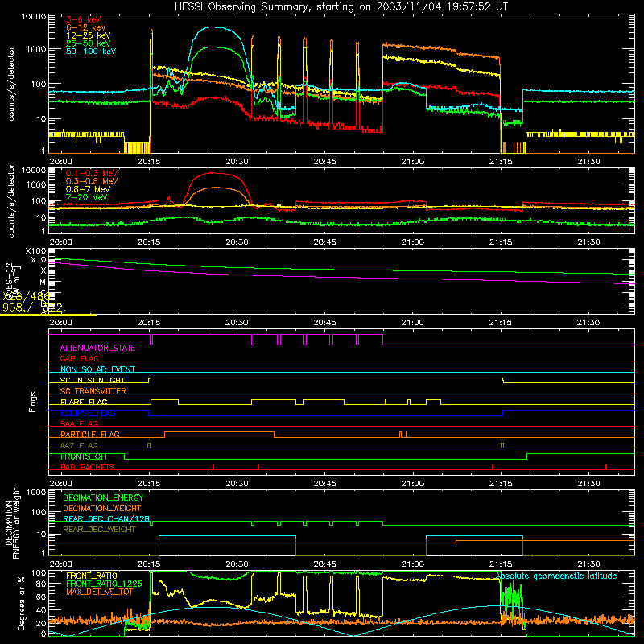Click the 0.3-0.8 MeV legend label
This screenshot has height=644, width=644.
[x=92, y=181]
